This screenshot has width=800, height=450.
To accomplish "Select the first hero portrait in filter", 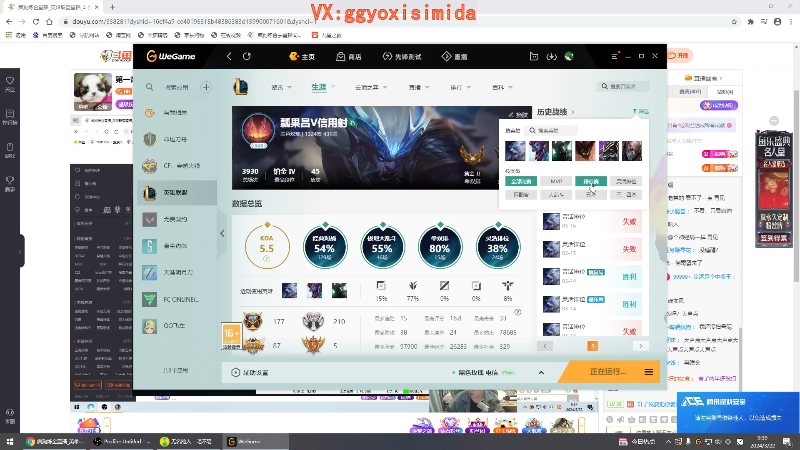I will click(x=515, y=151).
